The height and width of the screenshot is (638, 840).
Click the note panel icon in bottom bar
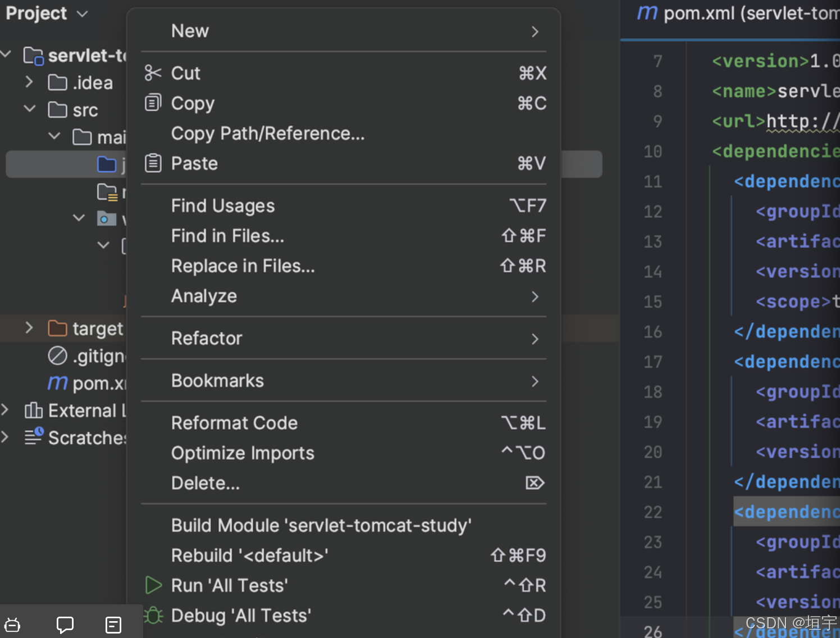pos(113,625)
